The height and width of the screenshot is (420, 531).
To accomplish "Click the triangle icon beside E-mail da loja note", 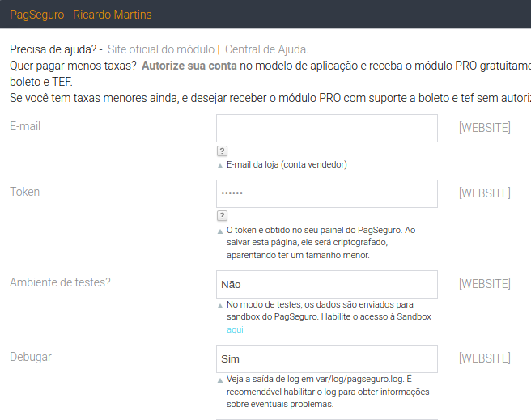I will tap(220, 166).
